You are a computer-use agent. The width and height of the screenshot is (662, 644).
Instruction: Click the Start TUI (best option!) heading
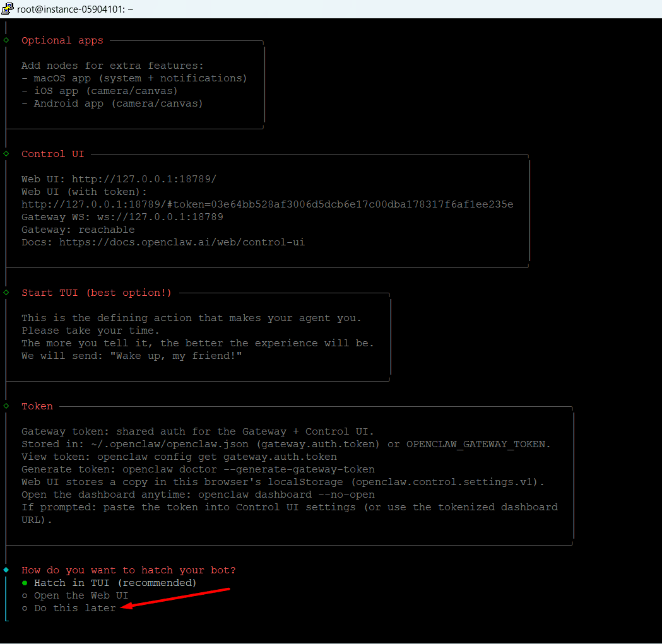(96, 293)
